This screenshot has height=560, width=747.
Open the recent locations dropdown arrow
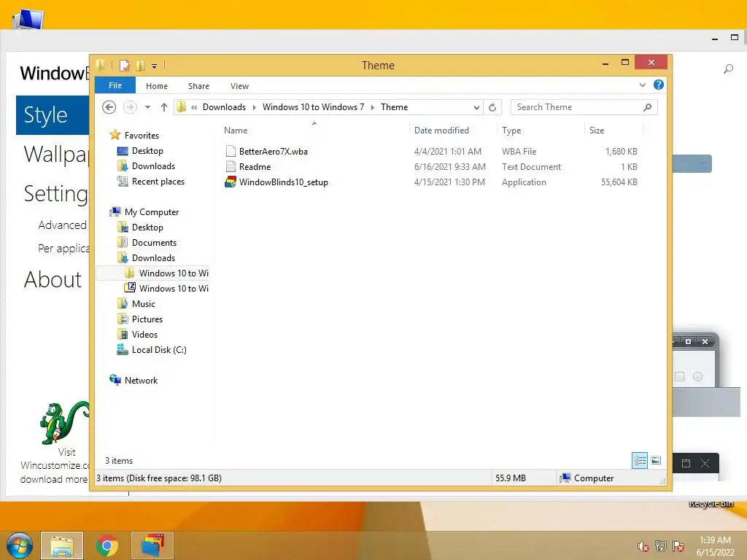147,107
